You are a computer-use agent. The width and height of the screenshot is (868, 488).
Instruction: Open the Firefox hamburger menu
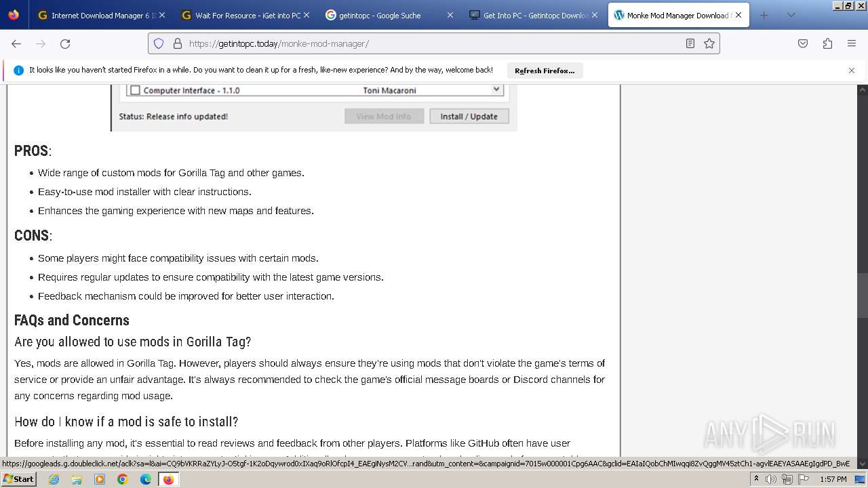852,43
